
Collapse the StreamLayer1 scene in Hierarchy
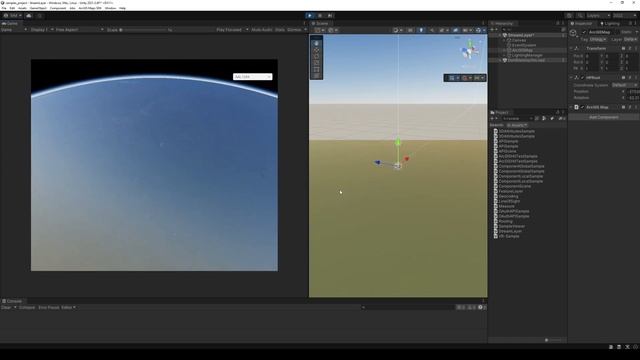[500, 36]
